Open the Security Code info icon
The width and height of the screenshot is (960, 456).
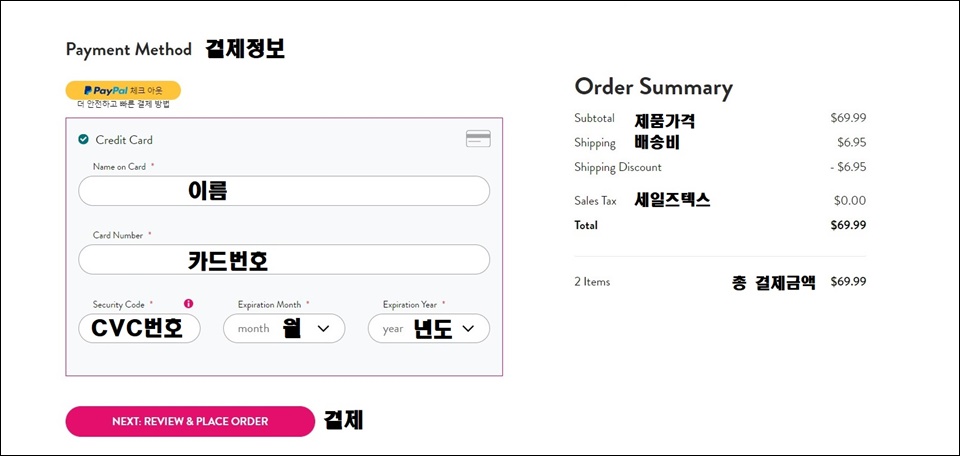(x=189, y=304)
